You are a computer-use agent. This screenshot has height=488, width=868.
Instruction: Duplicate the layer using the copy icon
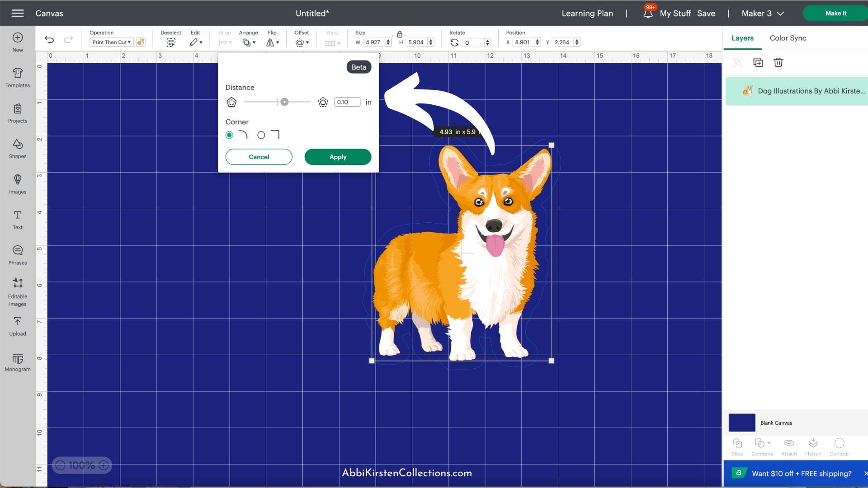(758, 62)
